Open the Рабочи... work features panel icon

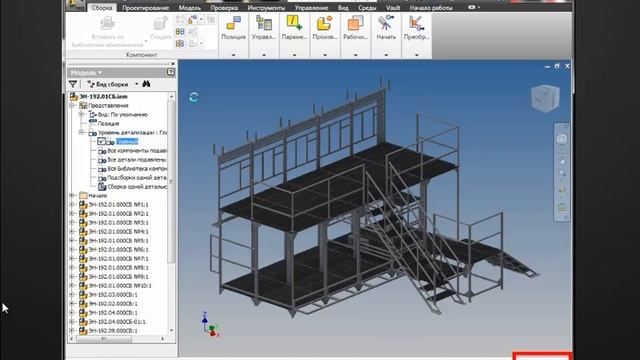click(355, 23)
